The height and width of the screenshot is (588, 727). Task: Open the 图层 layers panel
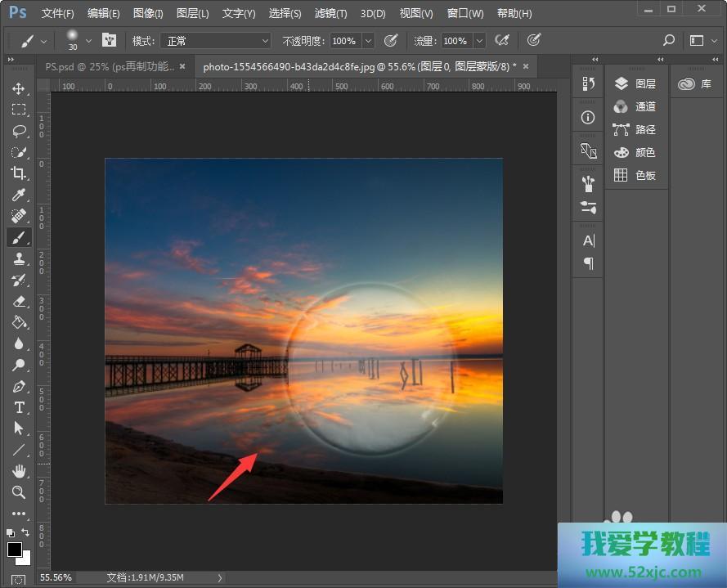pos(636,83)
